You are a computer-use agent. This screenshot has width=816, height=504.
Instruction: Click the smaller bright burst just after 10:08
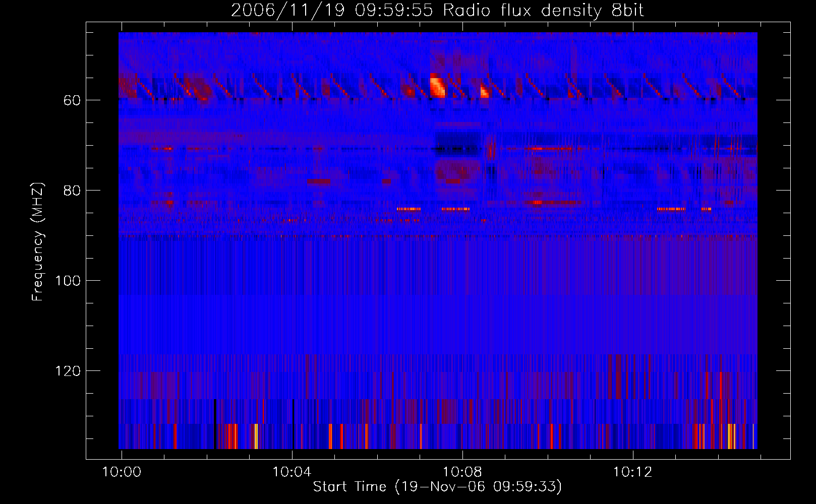click(485, 91)
